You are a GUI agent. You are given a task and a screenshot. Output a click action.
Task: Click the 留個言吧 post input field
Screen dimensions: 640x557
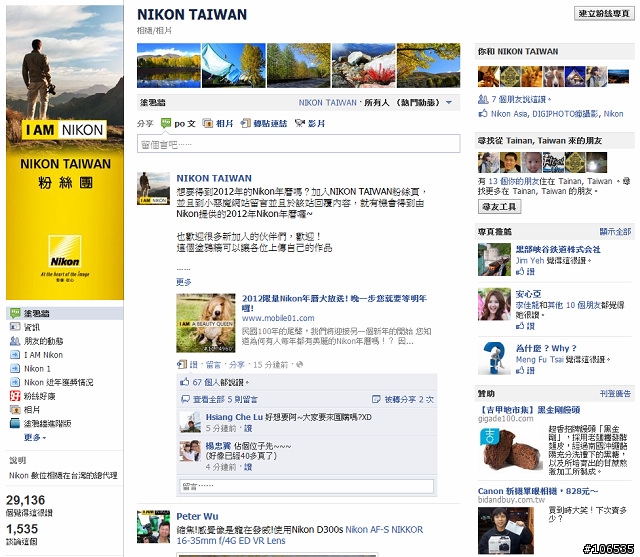(298, 144)
